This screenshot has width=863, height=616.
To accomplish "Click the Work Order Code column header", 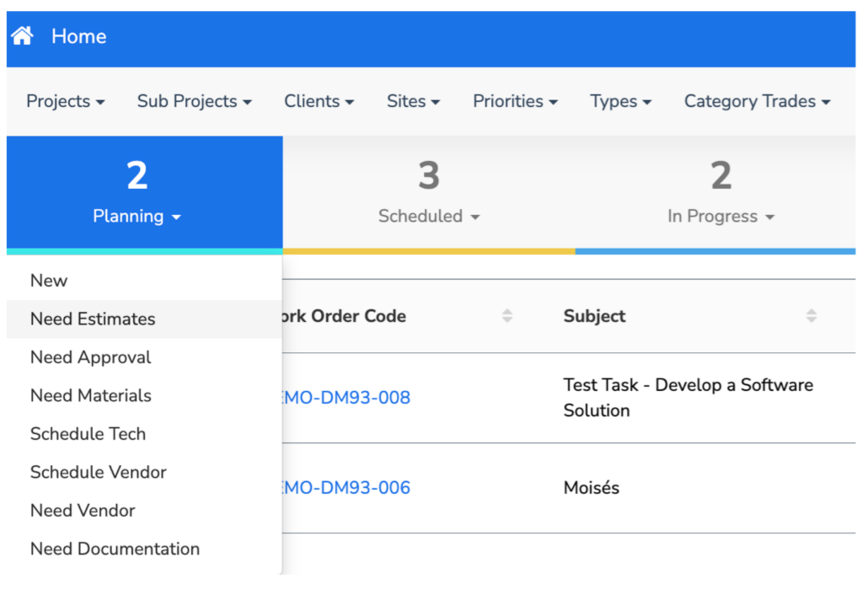I will click(344, 316).
